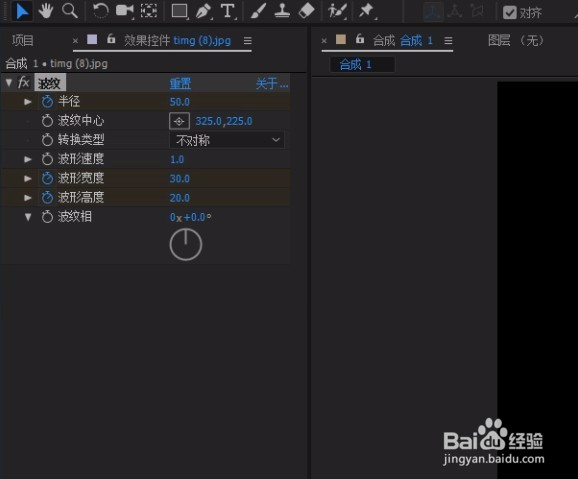Image resolution: width=578 pixels, height=479 pixels.
Task: Edit the 波形速度 value 1.0
Action: pyautogui.click(x=177, y=159)
